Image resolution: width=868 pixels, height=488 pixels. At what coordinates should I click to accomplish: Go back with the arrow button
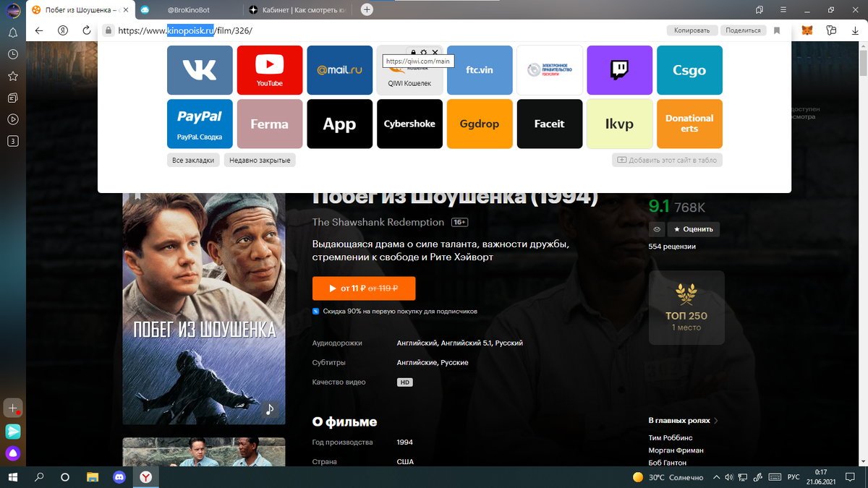point(39,30)
